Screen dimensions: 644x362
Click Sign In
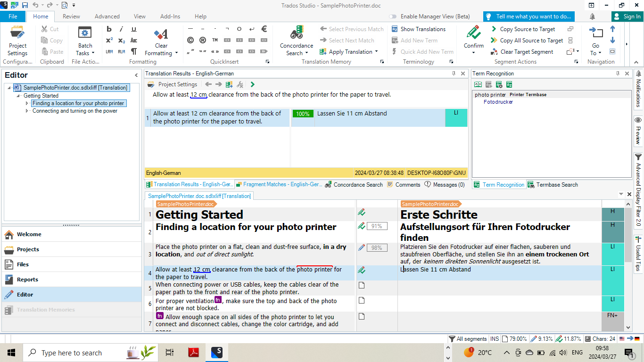click(627, 16)
